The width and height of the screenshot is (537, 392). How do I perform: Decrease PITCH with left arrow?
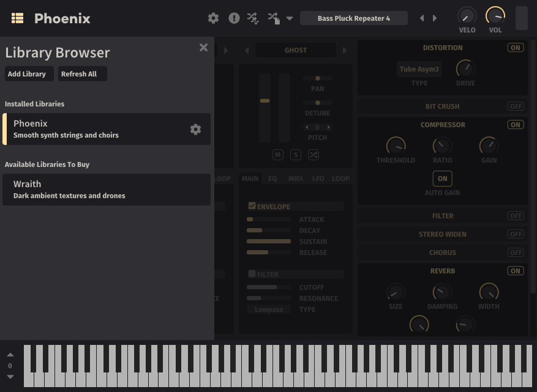(307, 127)
